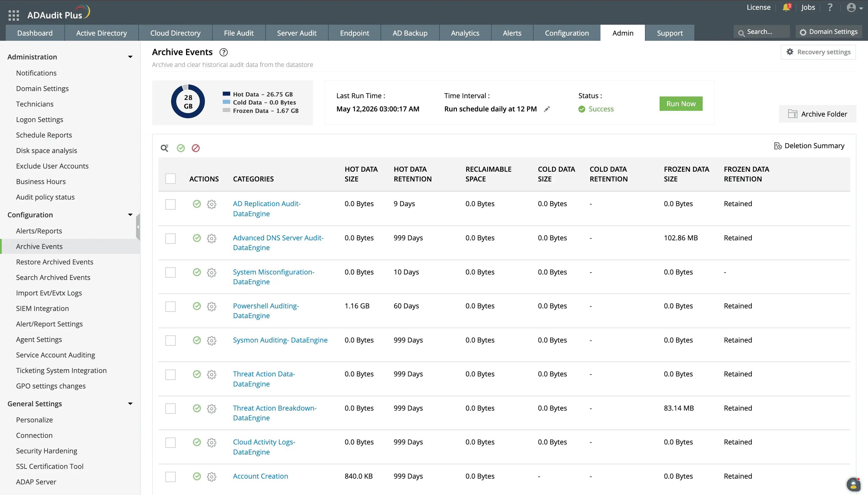Click the 28 GB donut chart

(188, 102)
